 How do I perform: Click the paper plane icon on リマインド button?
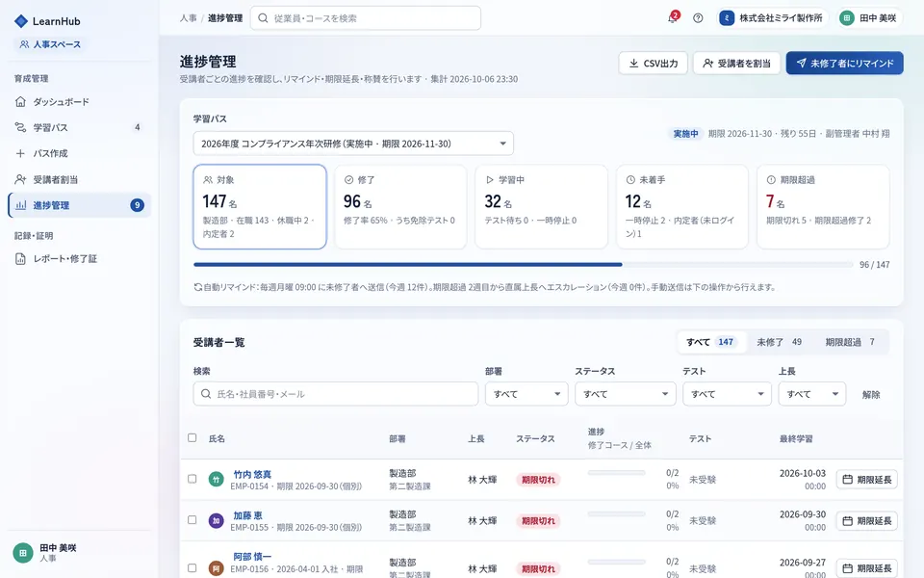pyautogui.click(x=801, y=64)
